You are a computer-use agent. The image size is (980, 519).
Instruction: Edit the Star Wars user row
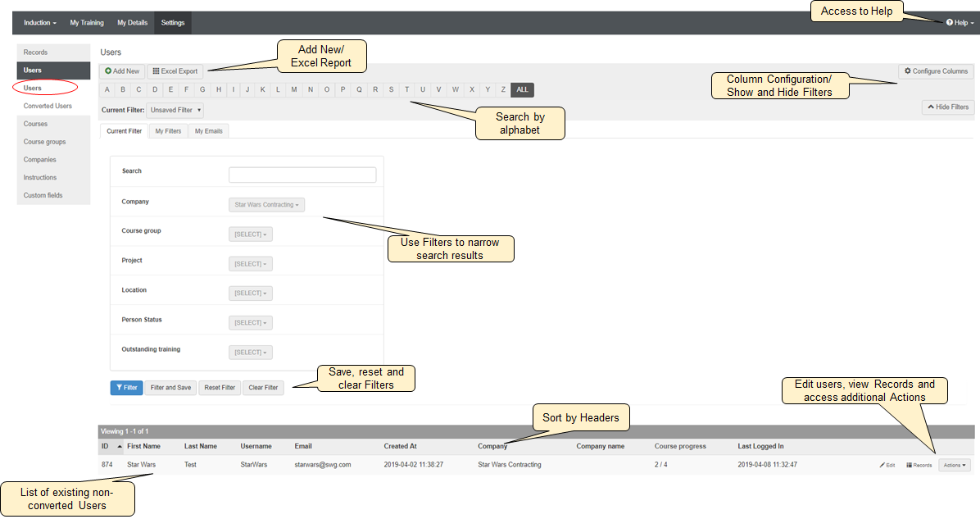tap(887, 465)
